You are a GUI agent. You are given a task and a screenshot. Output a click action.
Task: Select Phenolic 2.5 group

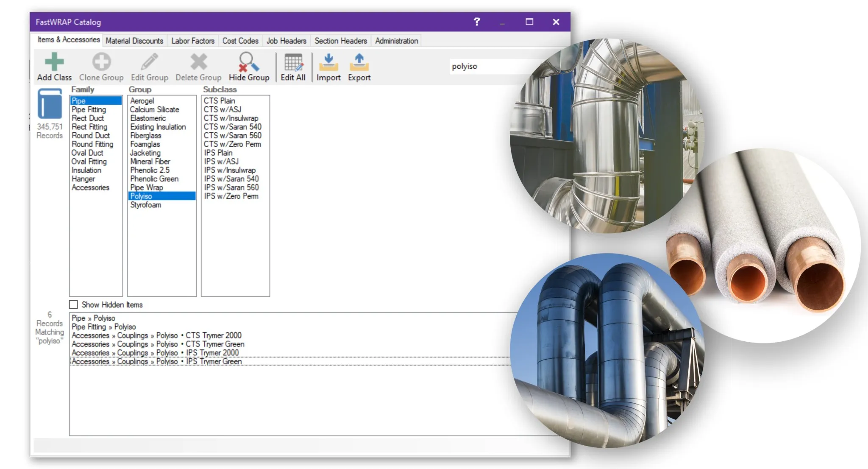tap(162, 170)
